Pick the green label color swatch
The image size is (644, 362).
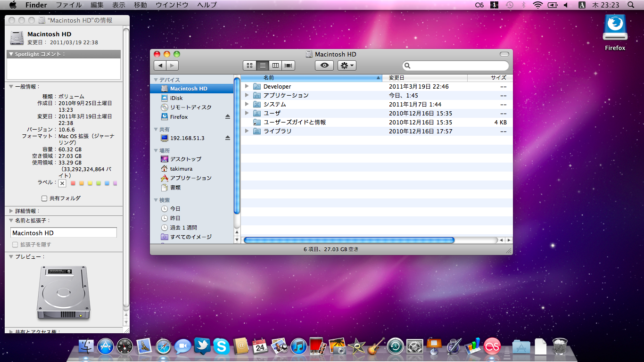click(x=98, y=183)
